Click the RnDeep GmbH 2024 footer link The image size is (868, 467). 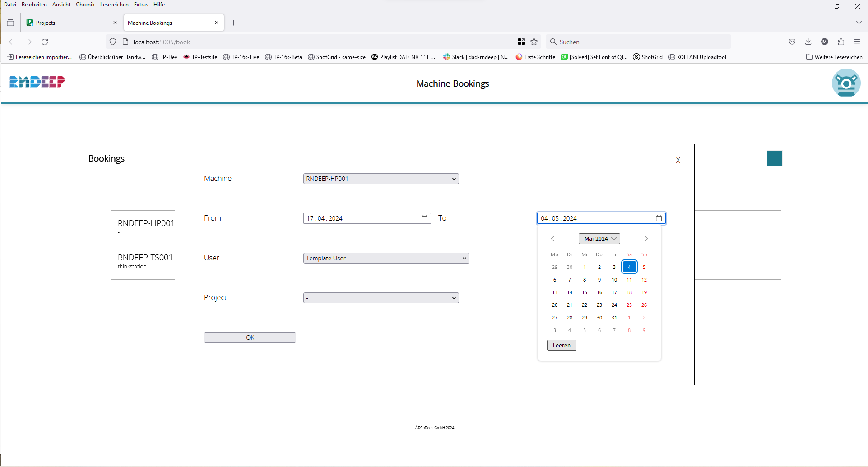pos(437,428)
